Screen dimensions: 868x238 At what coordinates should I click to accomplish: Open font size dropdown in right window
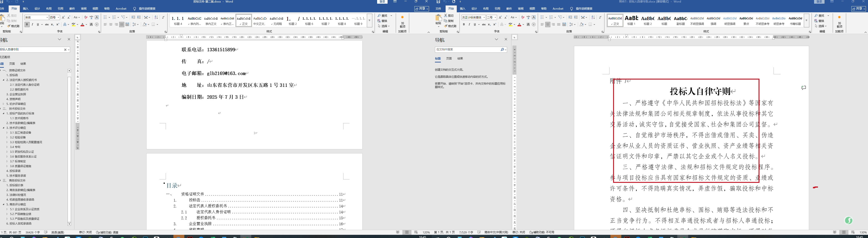click(x=495, y=17)
